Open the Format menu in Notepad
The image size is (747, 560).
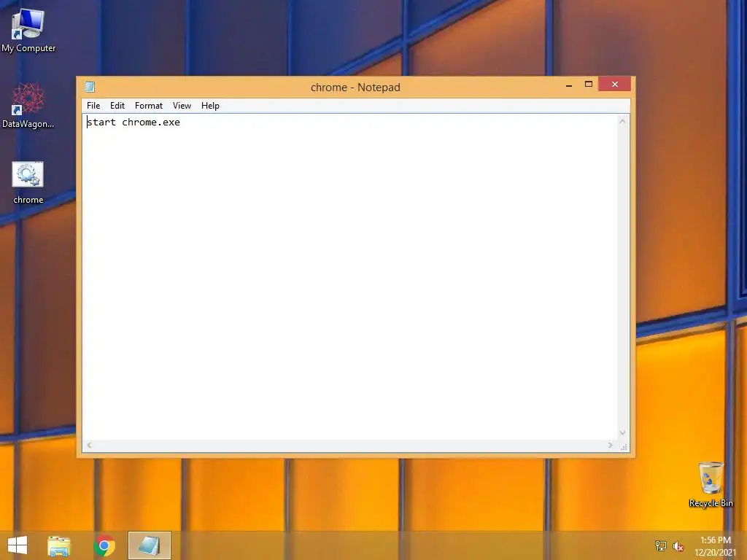(149, 106)
